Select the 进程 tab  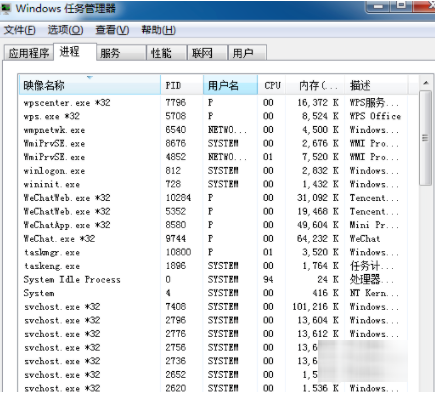pyautogui.click(x=75, y=52)
